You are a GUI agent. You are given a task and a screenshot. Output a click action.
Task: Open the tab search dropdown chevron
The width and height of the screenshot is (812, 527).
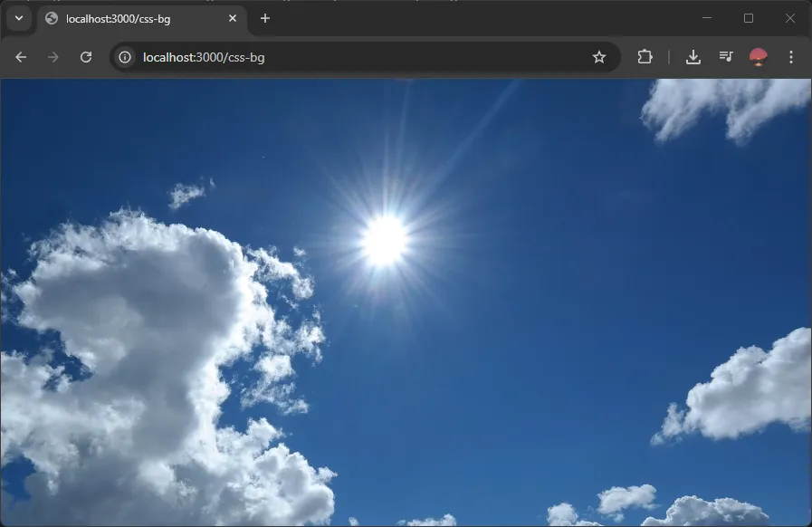(18, 18)
